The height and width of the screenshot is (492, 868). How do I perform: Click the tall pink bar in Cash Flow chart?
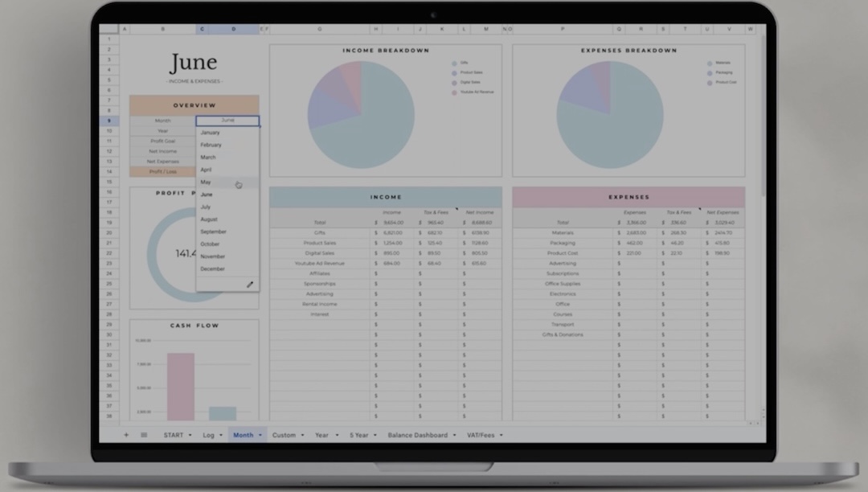tap(180, 387)
